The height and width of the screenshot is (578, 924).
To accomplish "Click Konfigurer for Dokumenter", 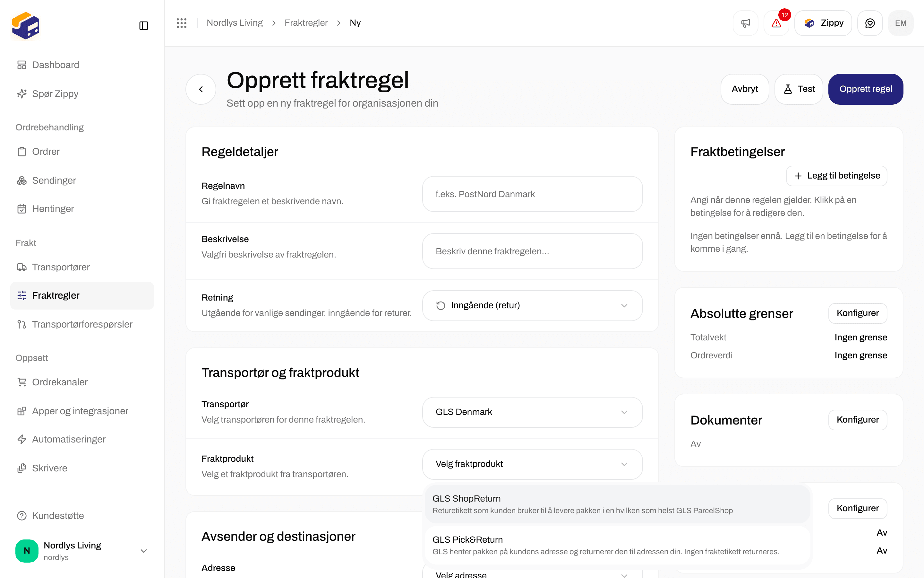I will (x=858, y=420).
